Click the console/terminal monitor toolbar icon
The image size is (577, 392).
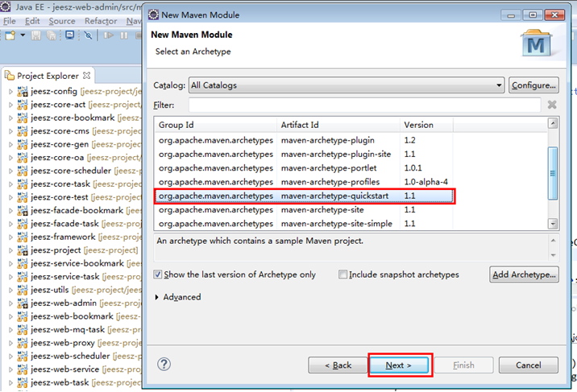(x=69, y=35)
